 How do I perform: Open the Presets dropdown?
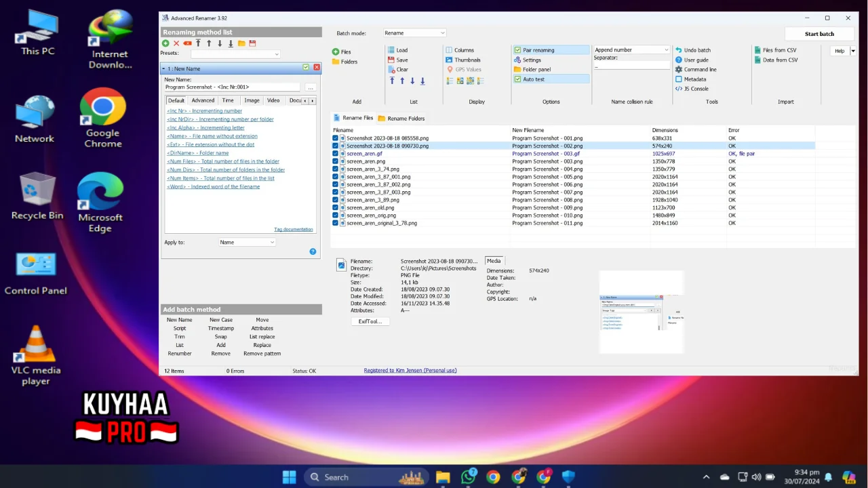pyautogui.click(x=235, y=54)
